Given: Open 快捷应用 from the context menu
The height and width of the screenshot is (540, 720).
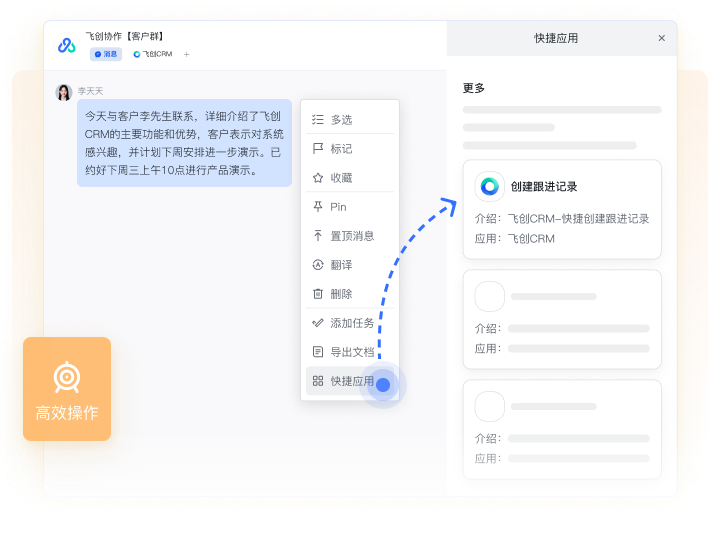Looking at the screenshot, I should [350, 381].
